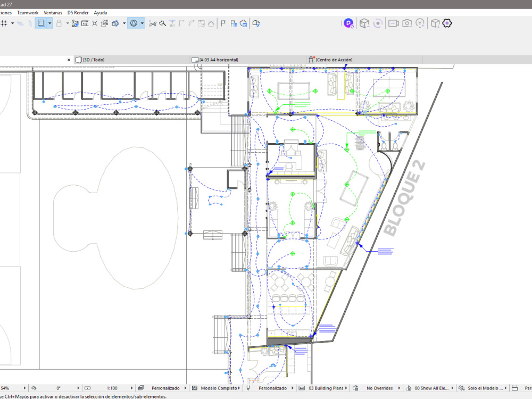Click the orientation angle icon in status bar

34,388
